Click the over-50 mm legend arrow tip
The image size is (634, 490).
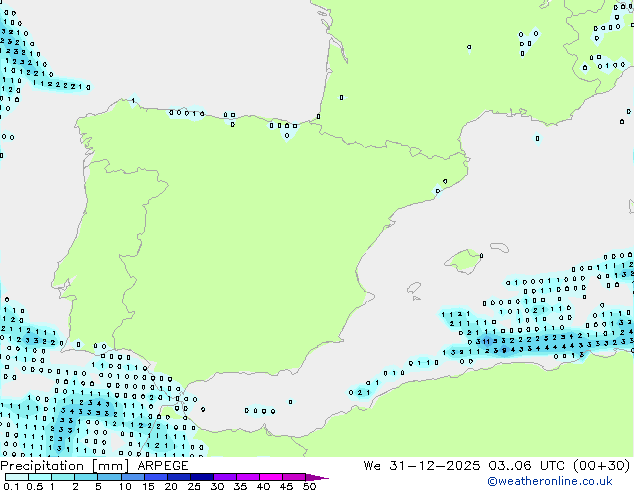point(317,477)
